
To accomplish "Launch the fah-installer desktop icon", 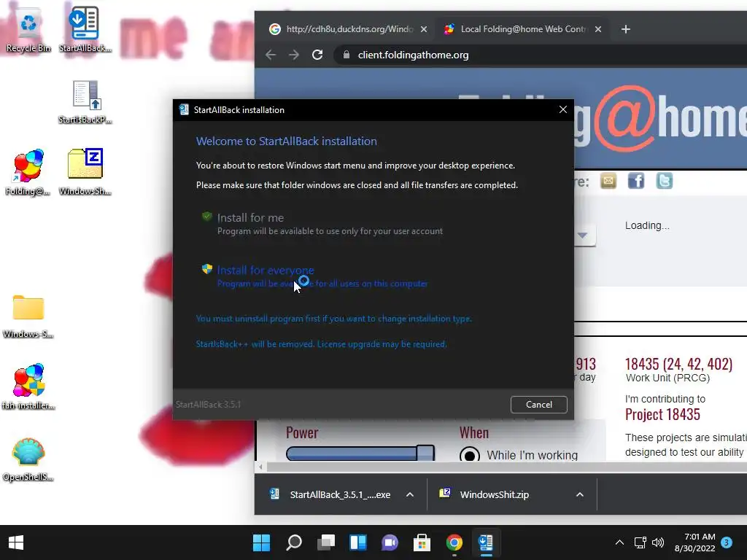I will point(28,386).
